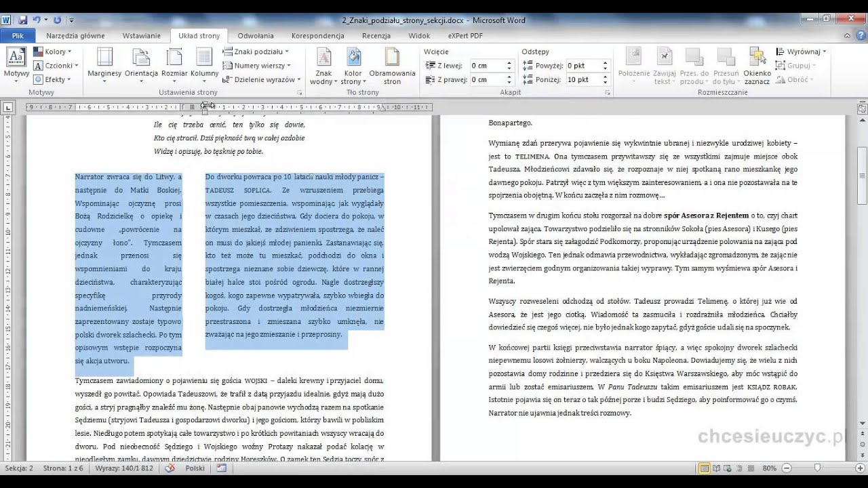
Task: Decrease the Poniżej spacing spinner
Action: pos(605,82)
